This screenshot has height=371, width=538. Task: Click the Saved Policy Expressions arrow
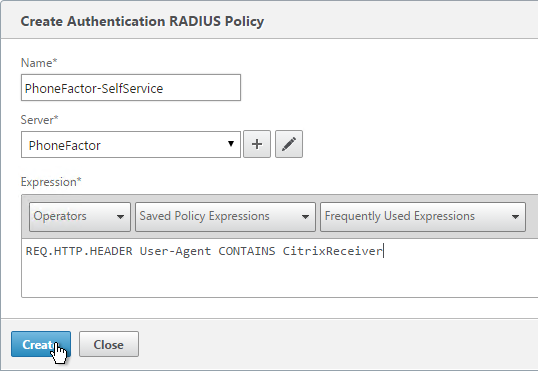(305, 217)
